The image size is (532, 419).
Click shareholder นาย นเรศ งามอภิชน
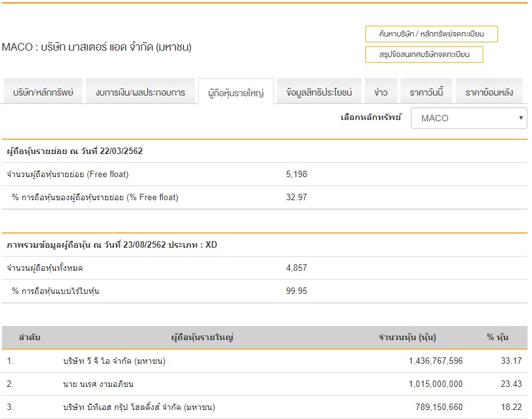click(x=98, y=384)
